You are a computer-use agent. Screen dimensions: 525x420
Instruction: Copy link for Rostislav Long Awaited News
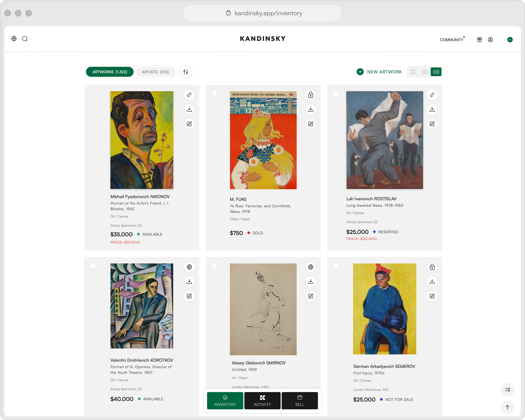pos(432,95)
